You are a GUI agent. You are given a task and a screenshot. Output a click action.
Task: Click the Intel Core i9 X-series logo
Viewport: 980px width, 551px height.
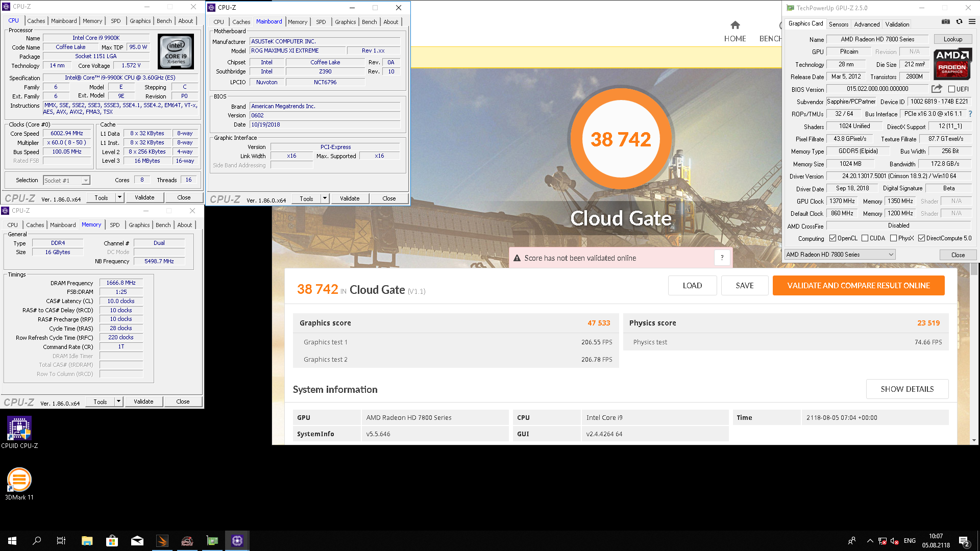176,51
